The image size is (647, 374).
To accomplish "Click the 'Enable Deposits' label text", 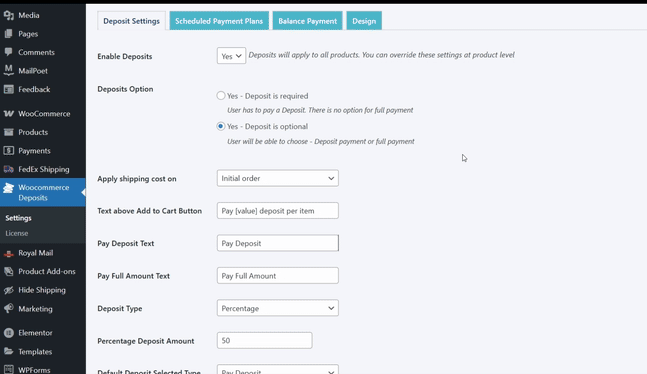I will (125, 57).
